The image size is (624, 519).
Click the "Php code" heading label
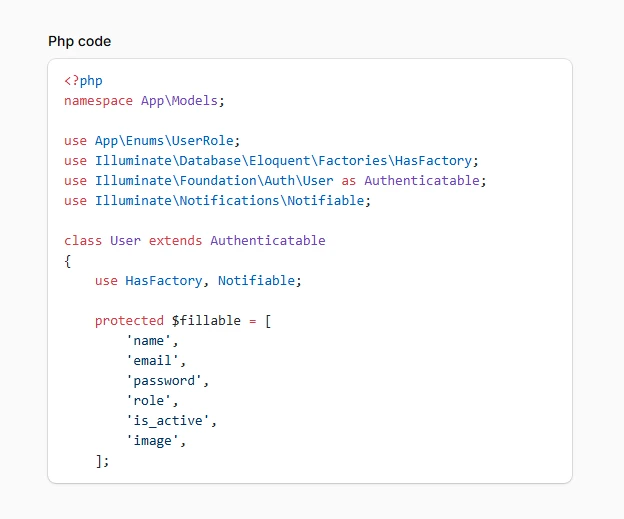(x=80, y=41)
